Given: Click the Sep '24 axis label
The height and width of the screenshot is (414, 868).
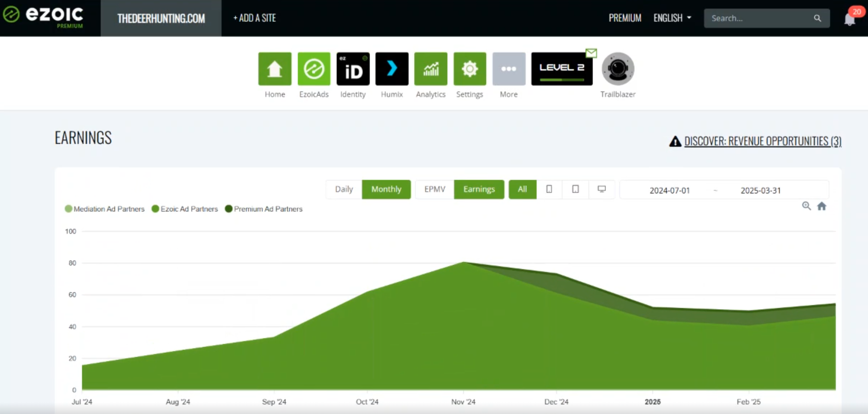Looking at the screenshot, I should [x=274, y=402].
